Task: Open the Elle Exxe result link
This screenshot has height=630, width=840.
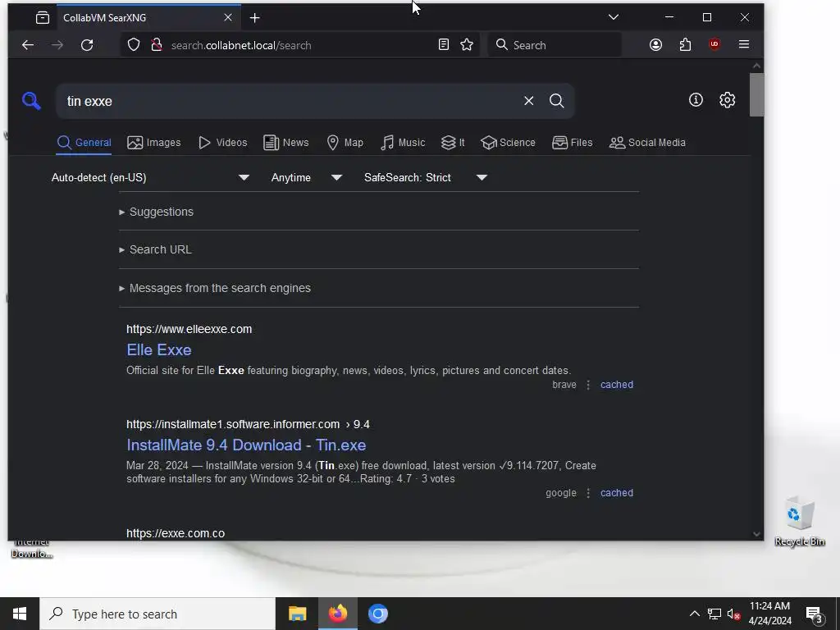Action: click(159, 349)
